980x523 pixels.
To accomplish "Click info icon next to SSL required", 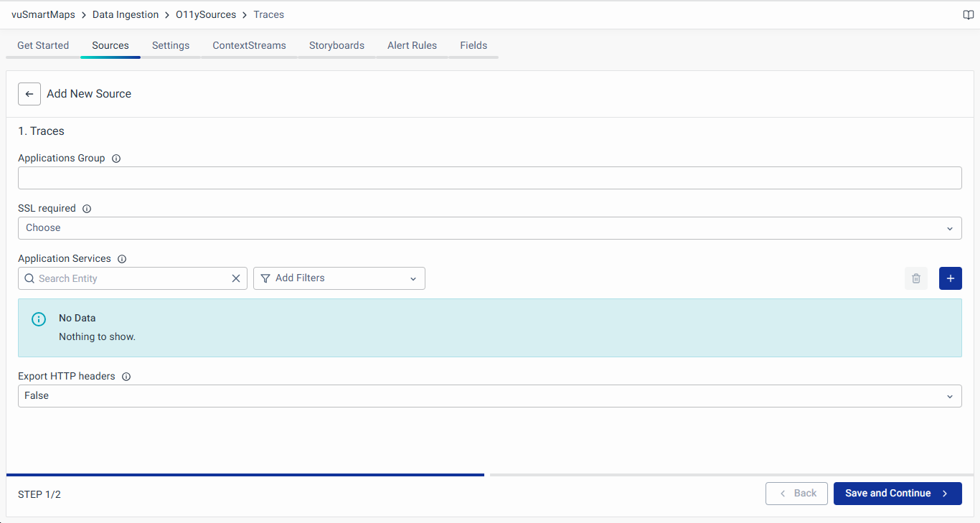I will [x=87, y=209].
